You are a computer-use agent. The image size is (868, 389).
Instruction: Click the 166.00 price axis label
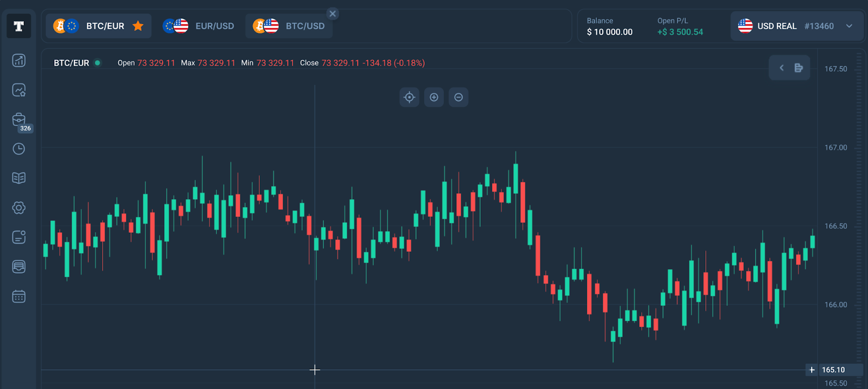tap(836, 305)
